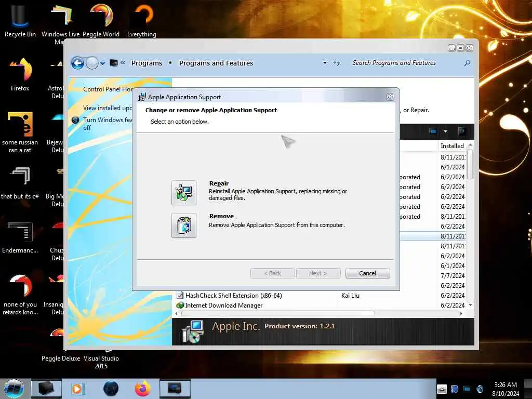Click the Programs and Features breadcrumb
This screenshot has height=399, width=532.
click(216, 63)
